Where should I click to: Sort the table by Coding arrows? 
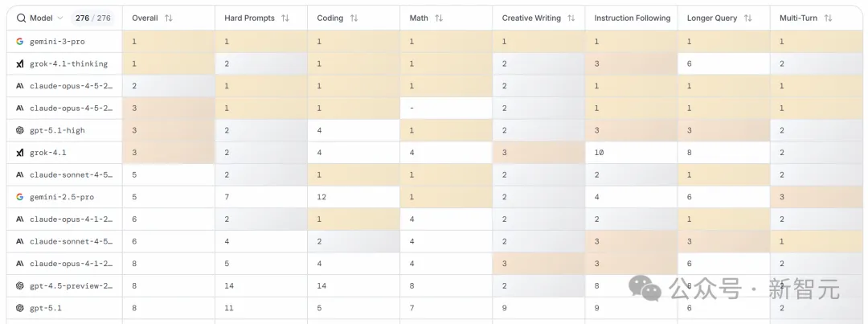tap(354, 18)
